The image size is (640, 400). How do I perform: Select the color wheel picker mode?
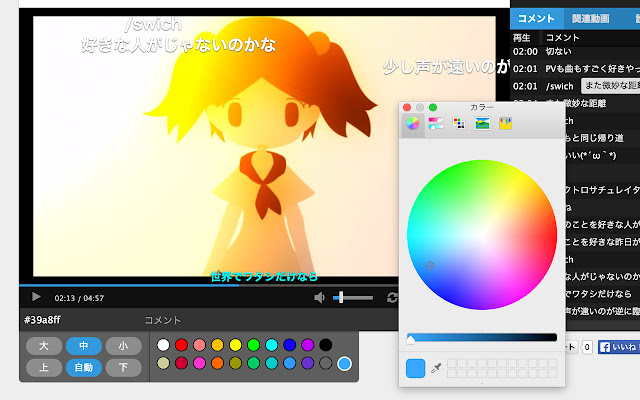[413, 123]
